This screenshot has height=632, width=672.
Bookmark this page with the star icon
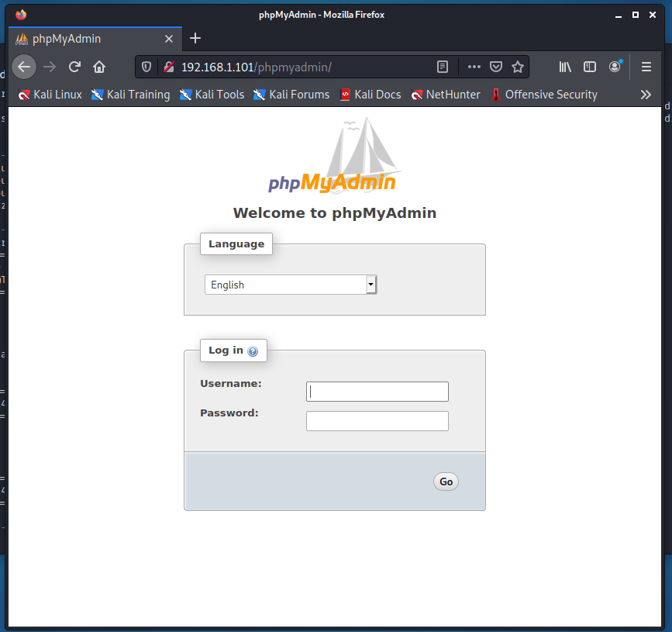[518, 67]
